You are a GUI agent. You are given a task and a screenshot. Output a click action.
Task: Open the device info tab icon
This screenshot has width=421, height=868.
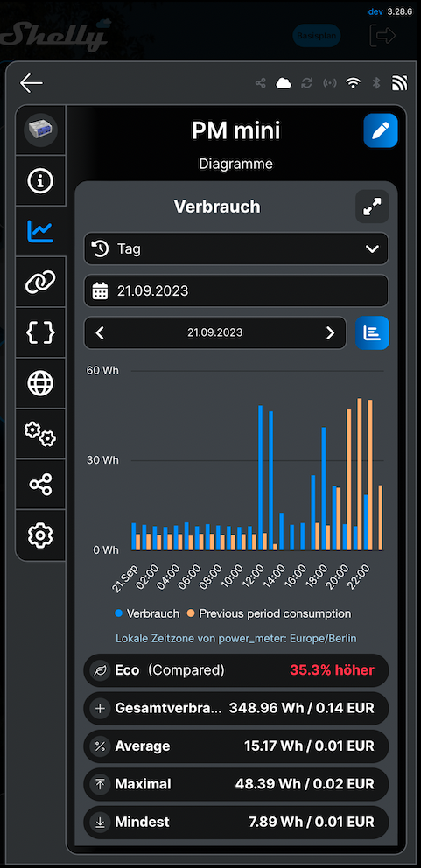click(x=40, y=180)
